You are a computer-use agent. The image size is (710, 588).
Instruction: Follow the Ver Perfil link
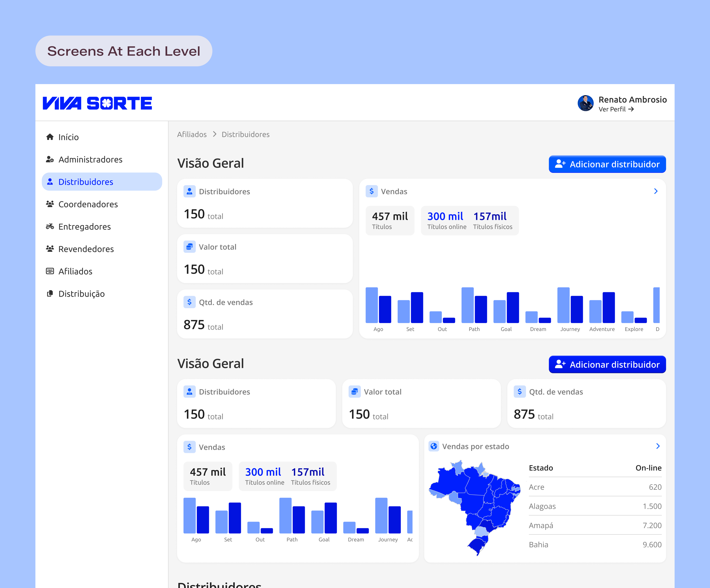click(616, 109)
